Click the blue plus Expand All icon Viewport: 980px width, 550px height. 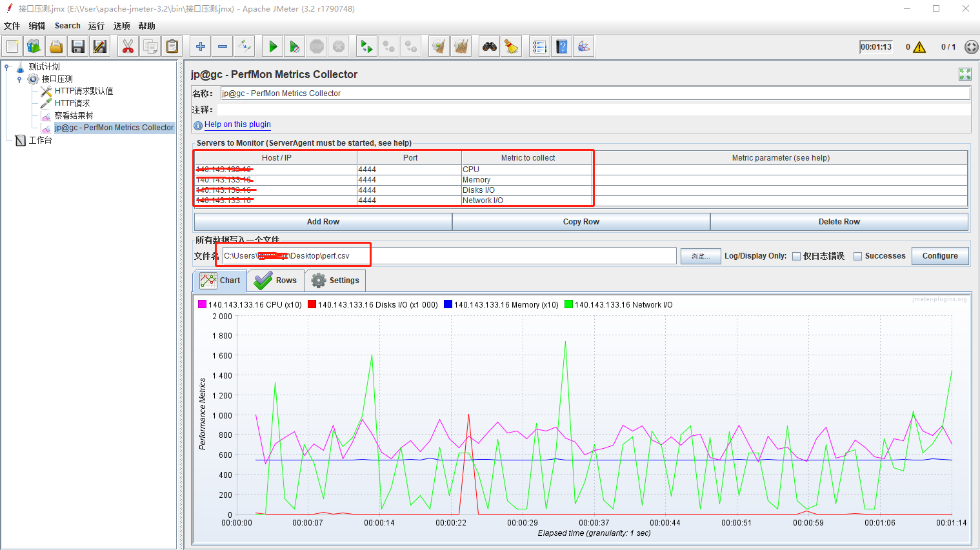pos(201,46)
